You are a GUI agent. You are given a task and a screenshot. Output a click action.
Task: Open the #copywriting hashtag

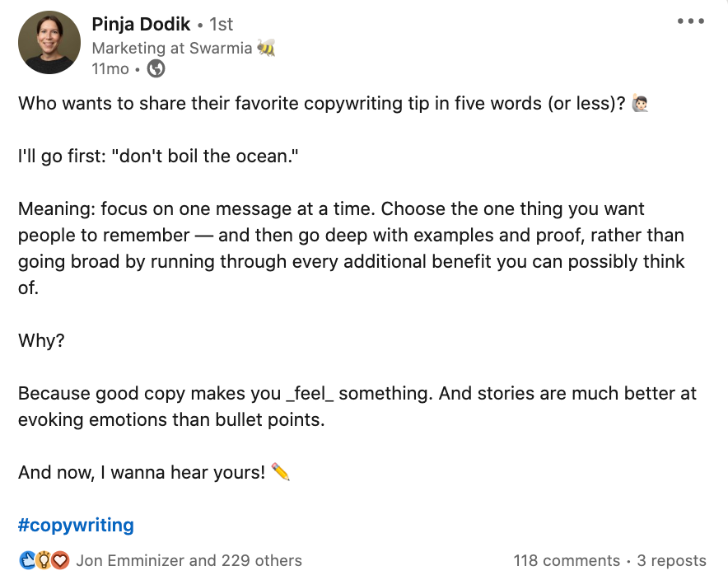point(76,525)
